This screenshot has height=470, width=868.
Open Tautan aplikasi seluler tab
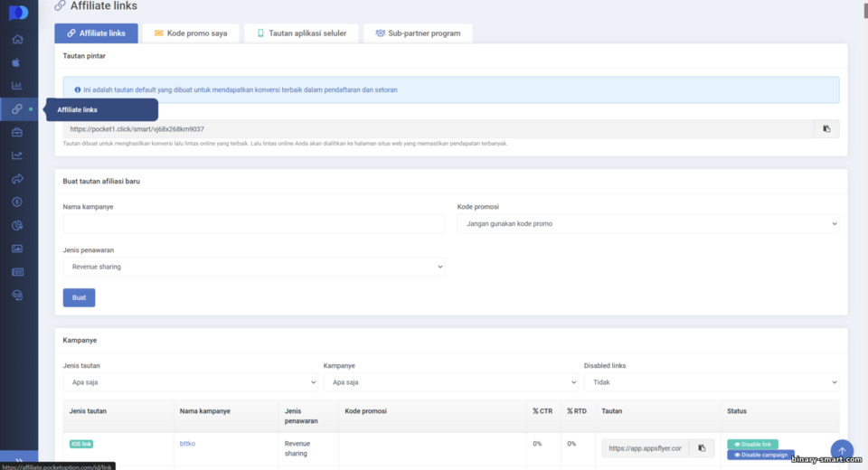click(x=302, y=33)
